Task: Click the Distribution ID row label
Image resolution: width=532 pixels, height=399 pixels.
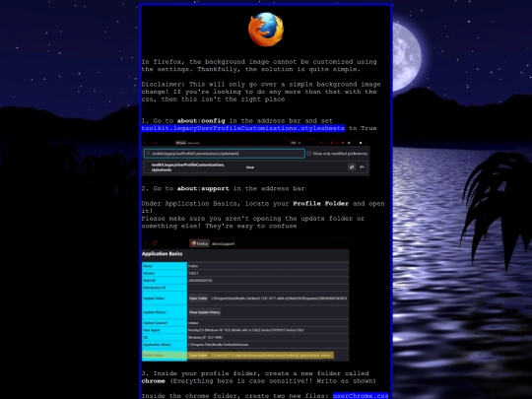Action: click(x=155, y=288)
